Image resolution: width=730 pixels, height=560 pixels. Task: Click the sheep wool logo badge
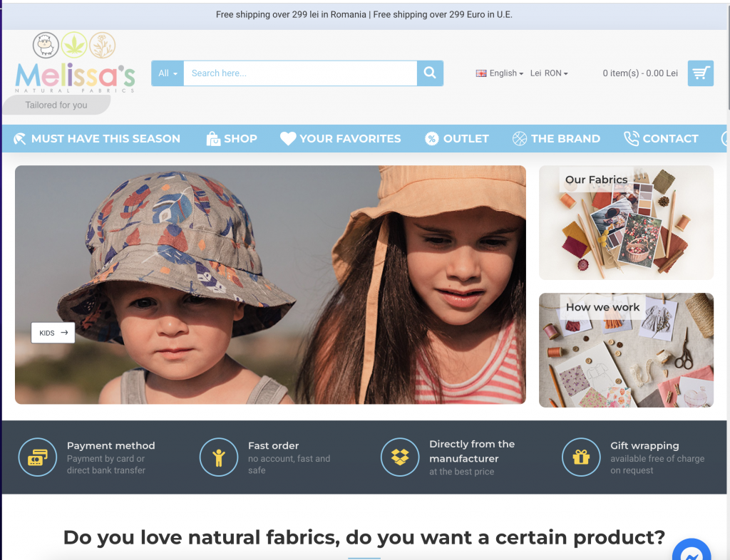tap(46, 45)
